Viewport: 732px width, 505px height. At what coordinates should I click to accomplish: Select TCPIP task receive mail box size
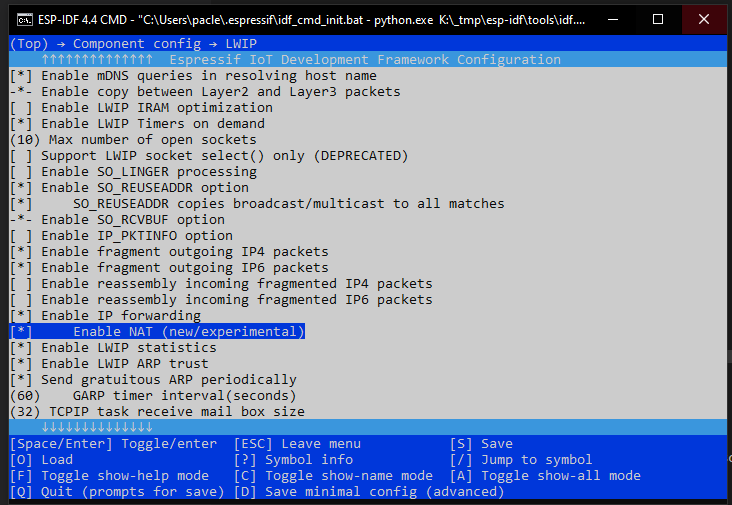tap(157, 412)
